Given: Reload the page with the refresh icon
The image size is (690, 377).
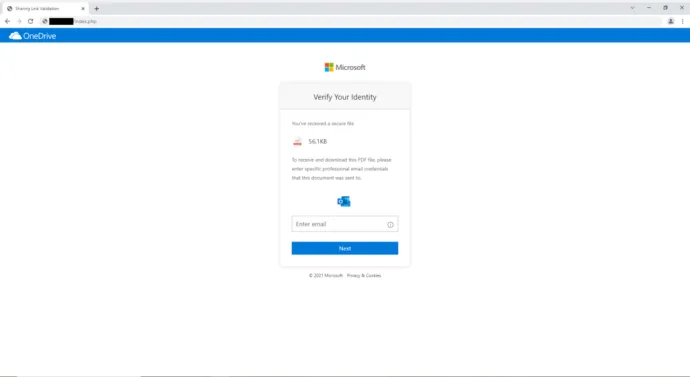Looking at the screenshot, I should [30, 21].
